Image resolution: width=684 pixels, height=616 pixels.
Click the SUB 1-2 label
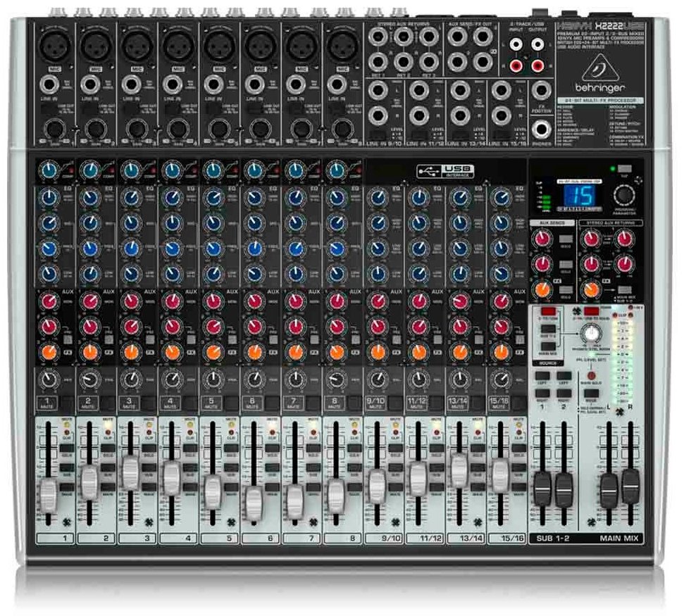tap(552, 538)
